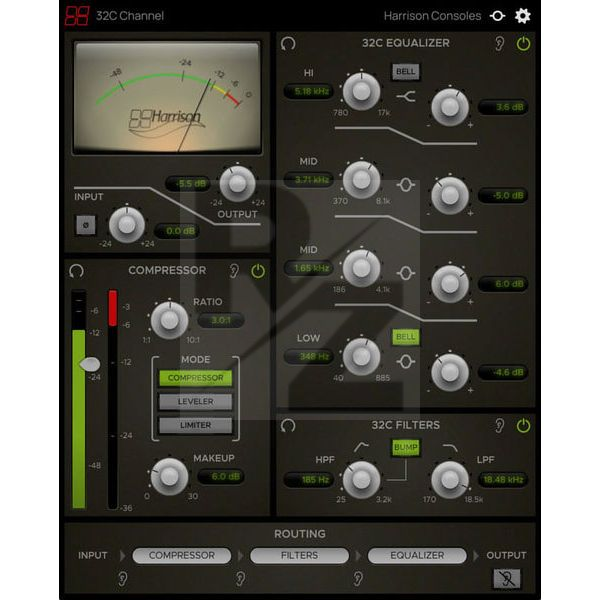Click the LPF curve icon
This screenshot has height=600, width=600.
450,447
